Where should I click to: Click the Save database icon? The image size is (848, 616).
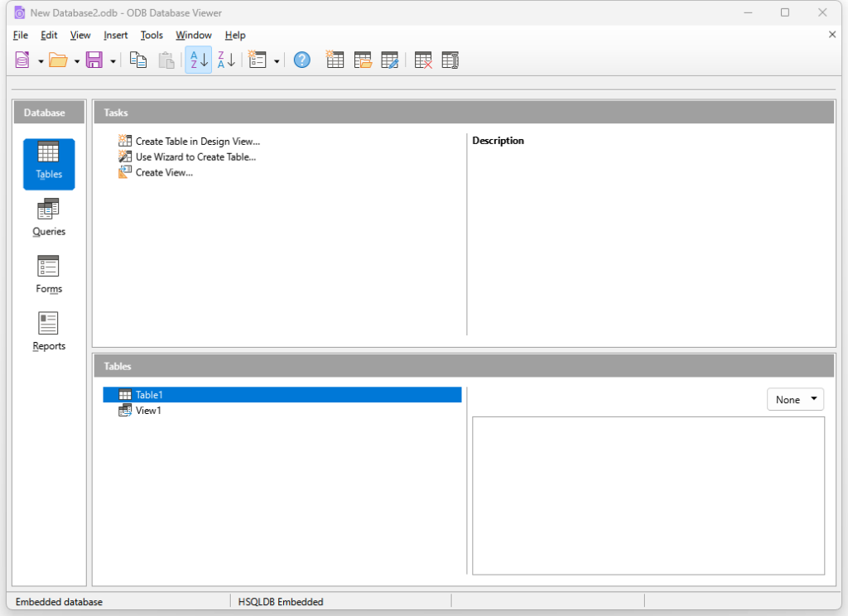94,60
